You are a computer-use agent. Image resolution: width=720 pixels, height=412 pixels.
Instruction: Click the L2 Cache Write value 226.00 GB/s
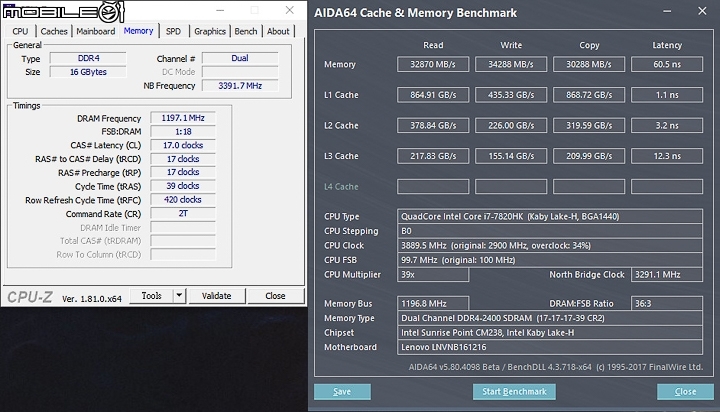511,125
